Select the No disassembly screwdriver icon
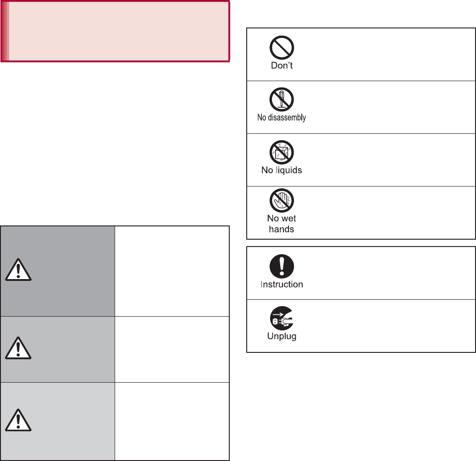 [x=282, y=99]
